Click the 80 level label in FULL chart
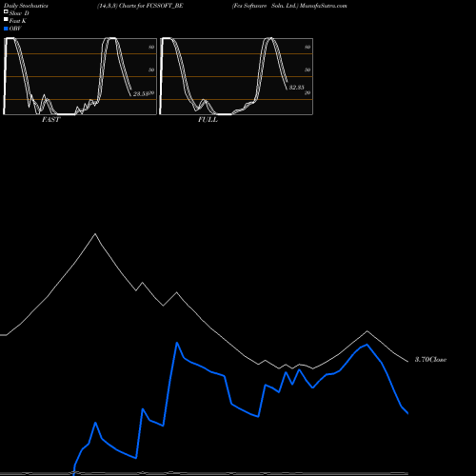The height and width of the screenshot is (476, 476). coord(307,47)
